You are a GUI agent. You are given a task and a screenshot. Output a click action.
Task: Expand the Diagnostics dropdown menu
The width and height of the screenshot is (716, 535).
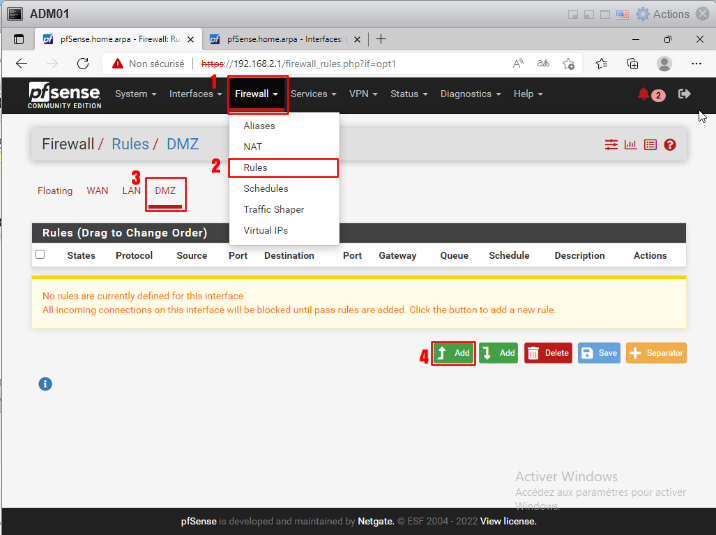pyautogui.click(x=470, y=94)
